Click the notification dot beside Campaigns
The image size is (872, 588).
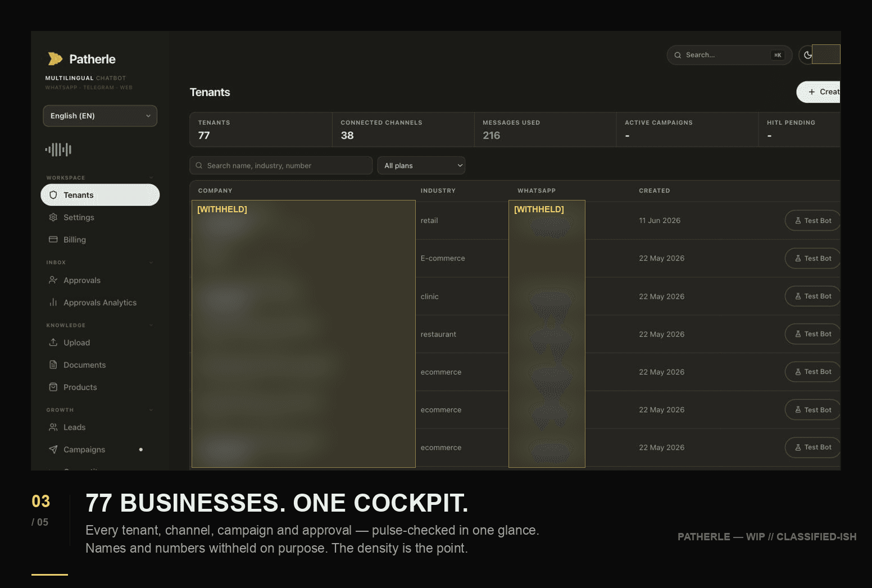click(140, 449)
